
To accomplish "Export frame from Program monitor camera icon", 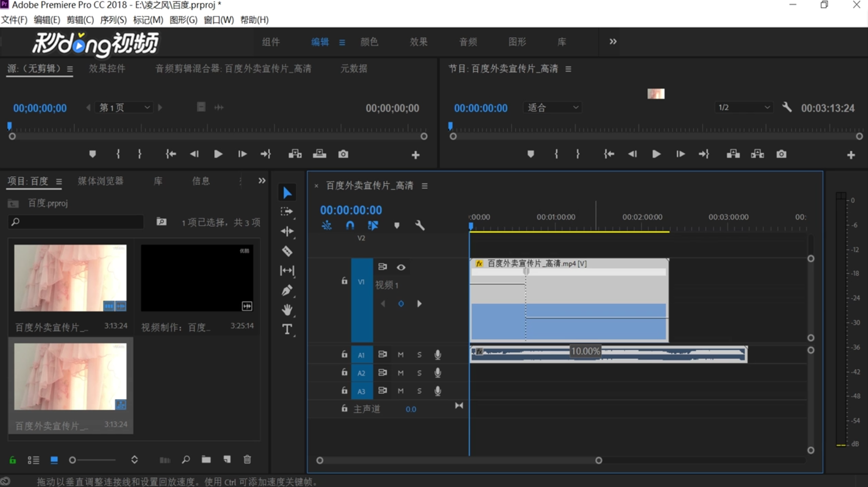I will point(781,154).
